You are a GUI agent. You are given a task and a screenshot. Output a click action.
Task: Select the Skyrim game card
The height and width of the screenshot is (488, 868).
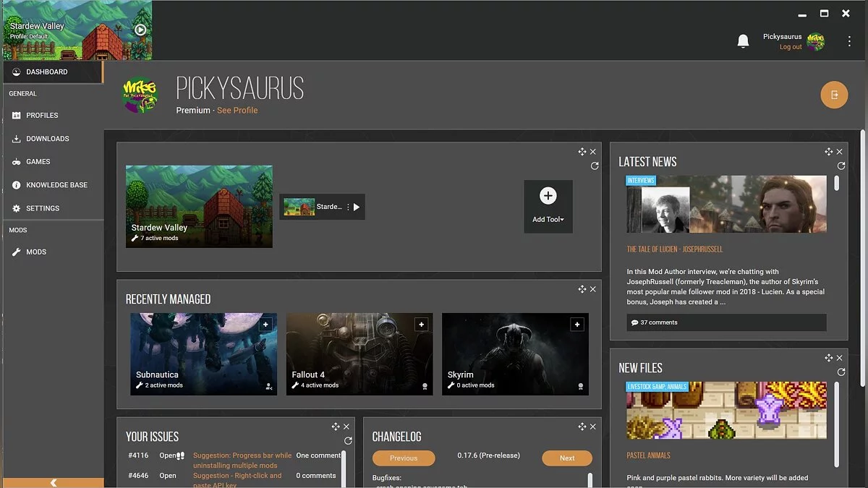point(515,354)
